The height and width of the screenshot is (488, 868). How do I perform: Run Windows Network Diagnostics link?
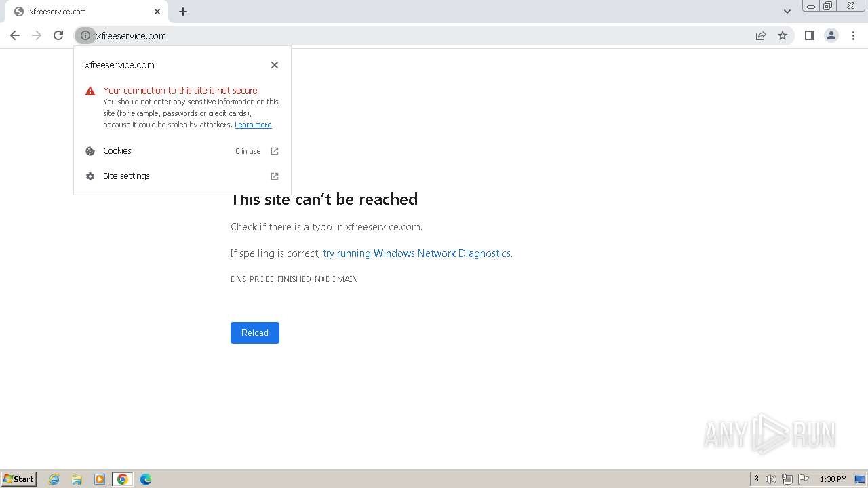[416, 253]
